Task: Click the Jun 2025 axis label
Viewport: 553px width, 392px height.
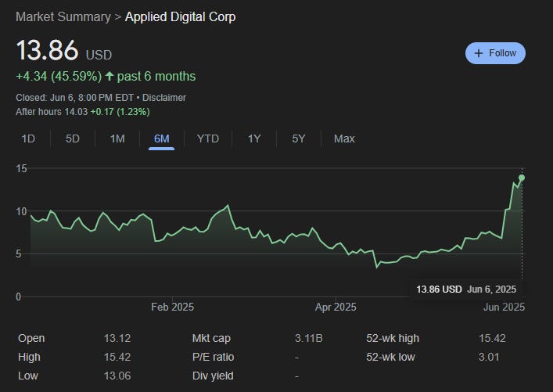Action: click(x=504, y=307)
